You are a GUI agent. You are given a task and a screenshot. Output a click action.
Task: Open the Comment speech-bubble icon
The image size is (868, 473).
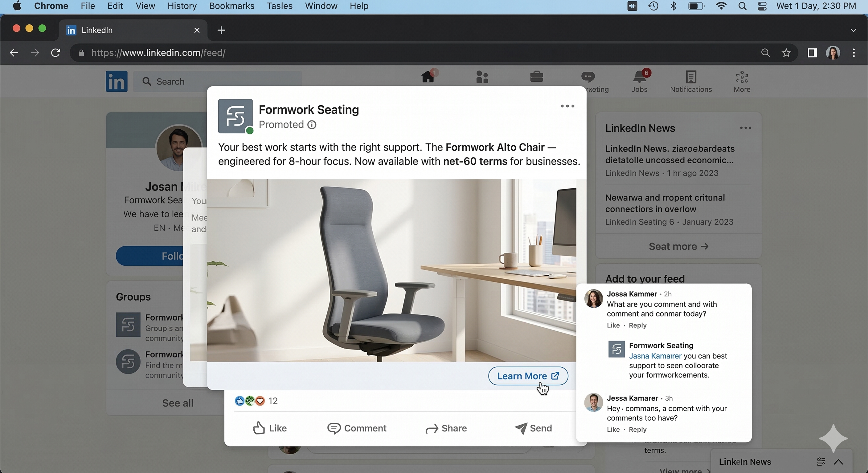(334, 428)
